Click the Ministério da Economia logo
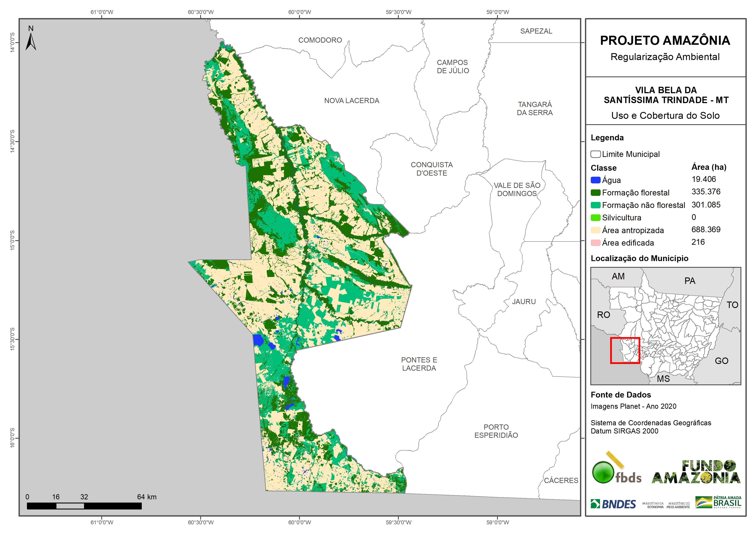Viewport: 756px width, 534px height. (653, 505)
